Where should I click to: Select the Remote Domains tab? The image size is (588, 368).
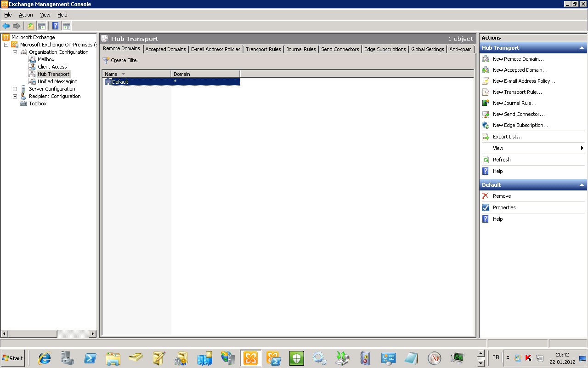pos(121,48)
